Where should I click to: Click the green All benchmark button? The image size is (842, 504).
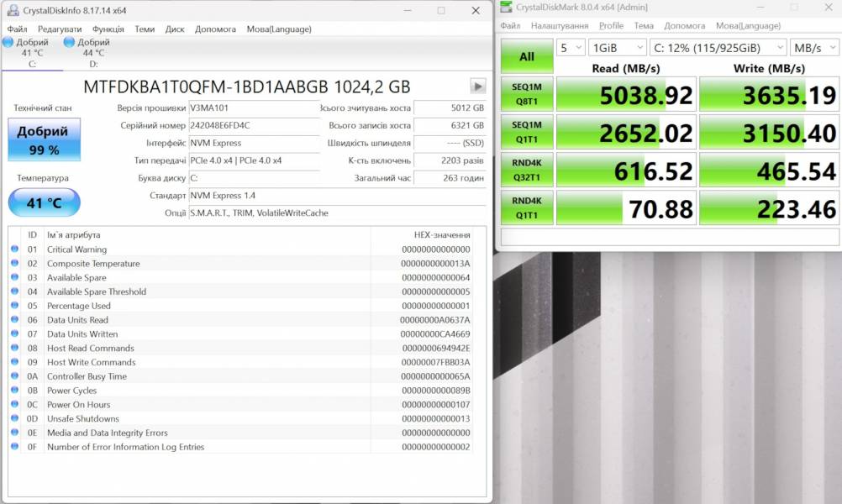click(x=527, y=55)
